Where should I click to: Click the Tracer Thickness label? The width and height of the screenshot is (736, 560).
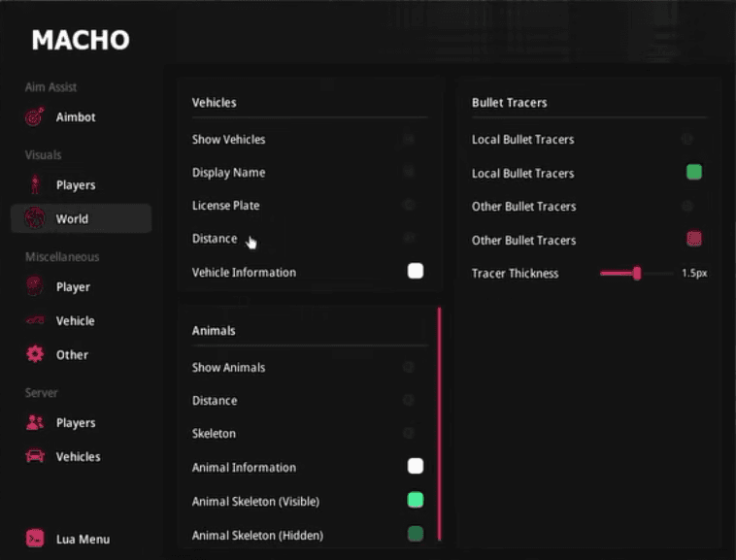(x=515, y=274)
